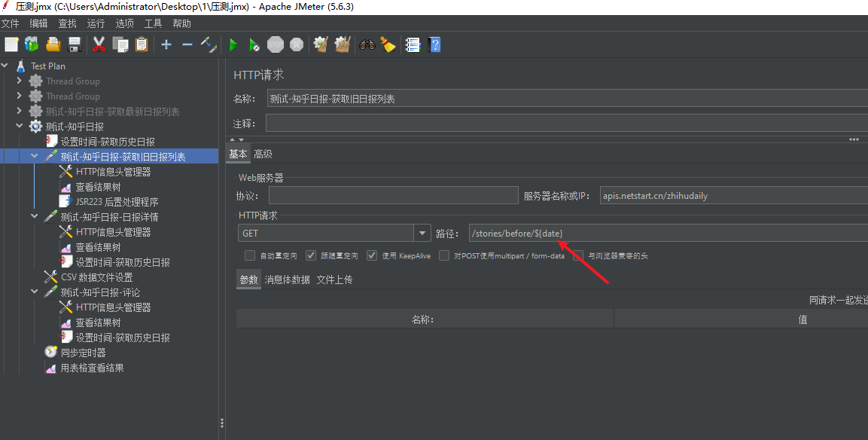Enable the 与浏览器兼容的头 checkbox
Viewport: 868px width, 440px height.
point(578,255)
